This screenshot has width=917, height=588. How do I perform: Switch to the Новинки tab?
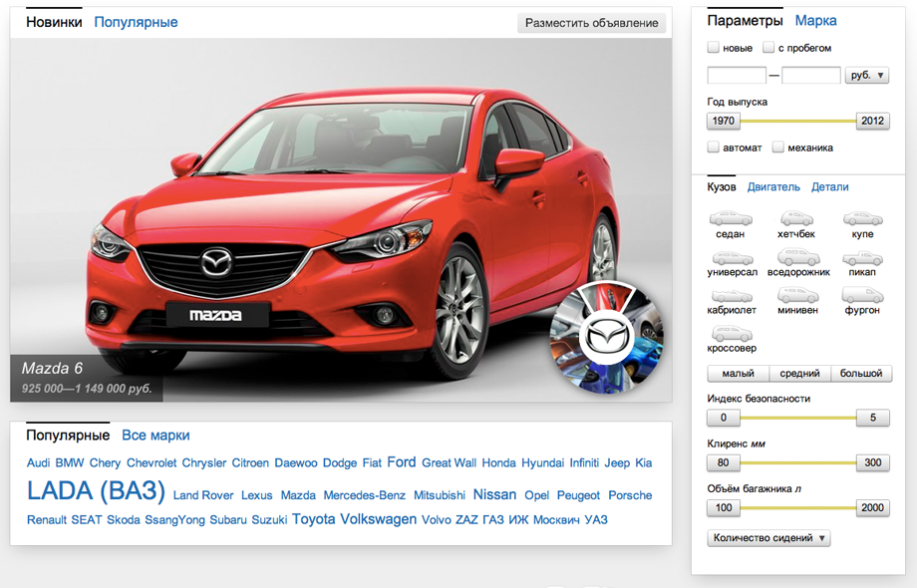tap(55, 22)
